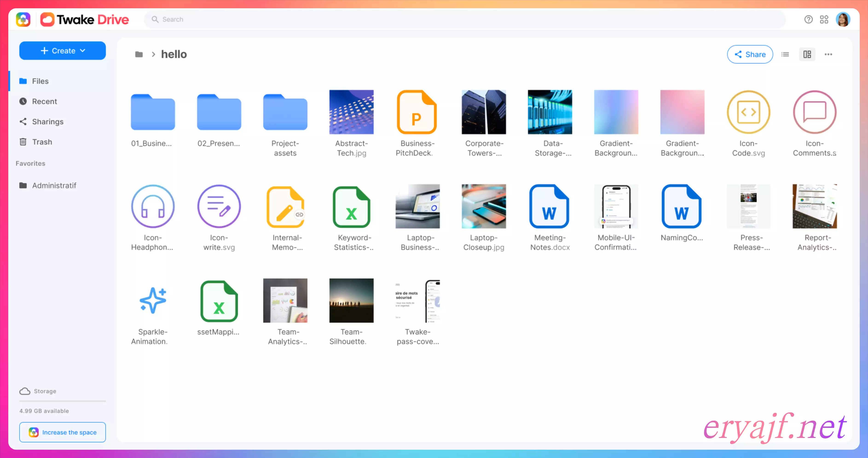868x458 pixels.
Task: Click the Twake workspace logo icon
Action: click(23, 20)
